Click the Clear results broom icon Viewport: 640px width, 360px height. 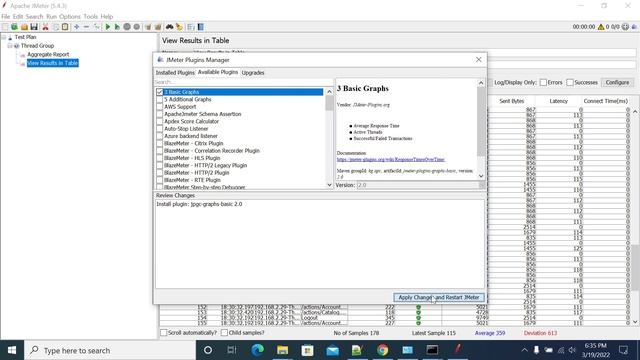tap(148, 27)
